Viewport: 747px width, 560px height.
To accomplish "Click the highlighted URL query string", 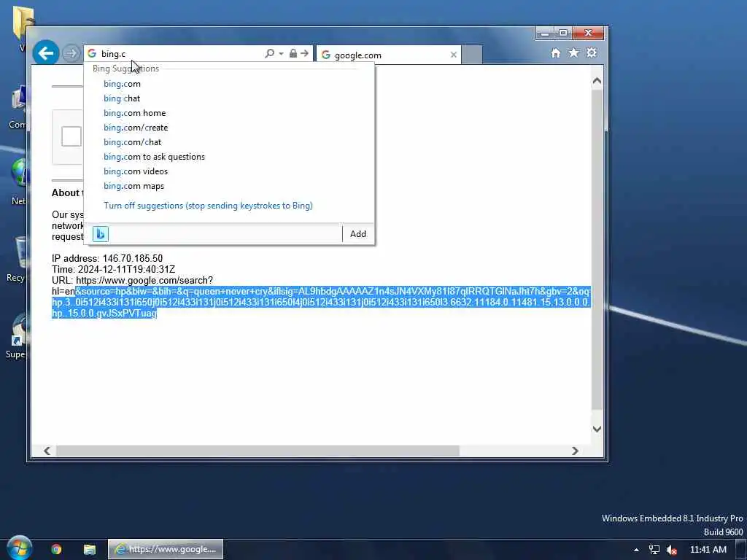I will pos(321,303).
